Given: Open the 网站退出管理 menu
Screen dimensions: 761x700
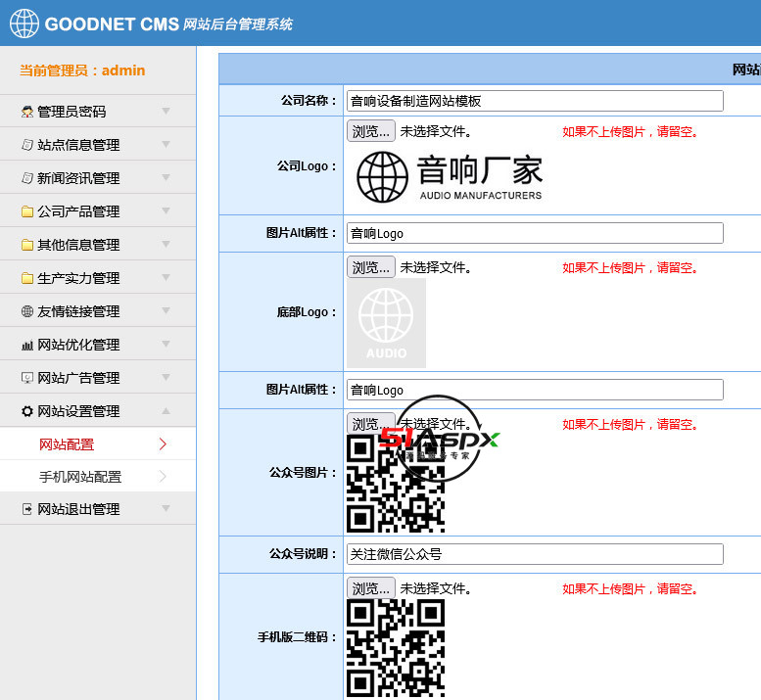Looking at the screenshot, I should [98, 508].
